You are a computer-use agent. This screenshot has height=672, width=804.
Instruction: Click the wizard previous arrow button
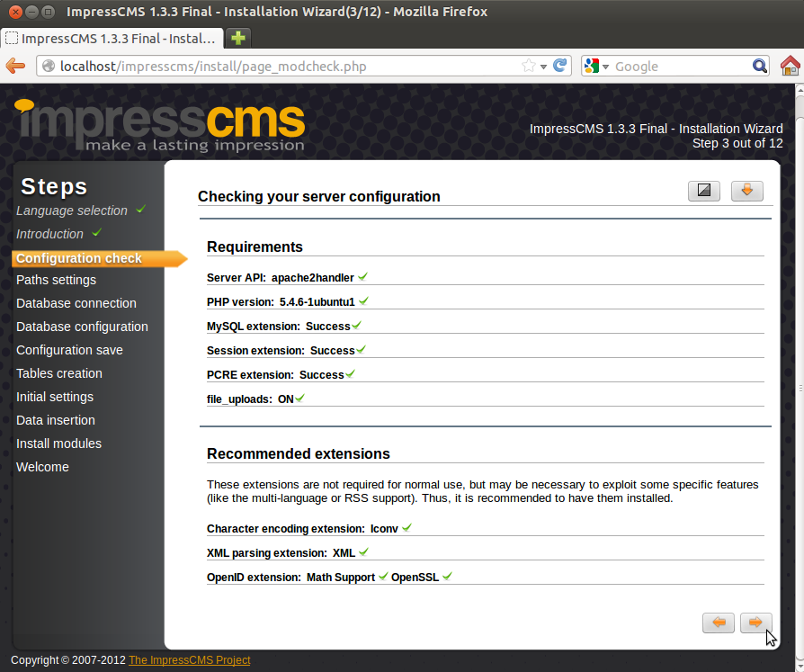718,623
